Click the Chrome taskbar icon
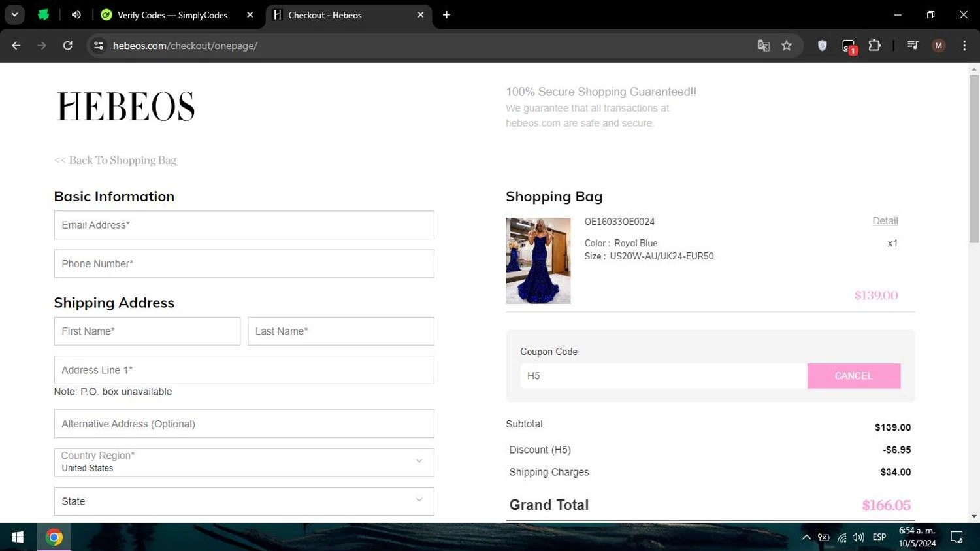 54,537
